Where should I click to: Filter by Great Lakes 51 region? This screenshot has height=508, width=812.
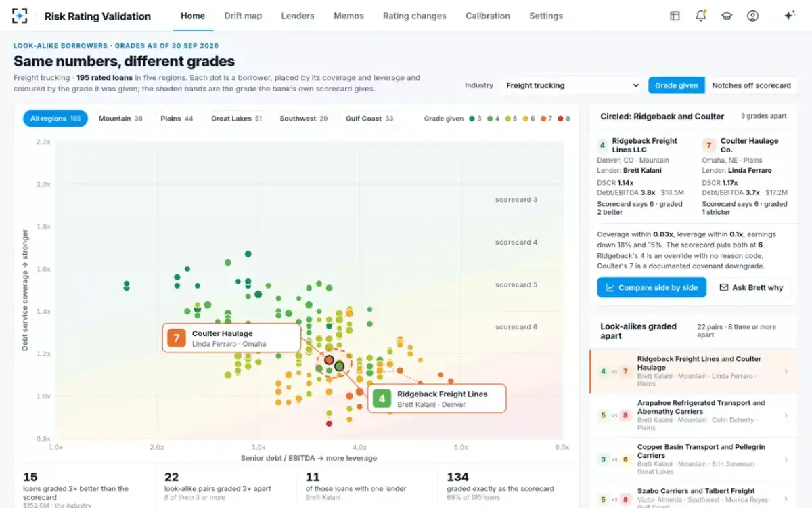click(x=236, y=119)
